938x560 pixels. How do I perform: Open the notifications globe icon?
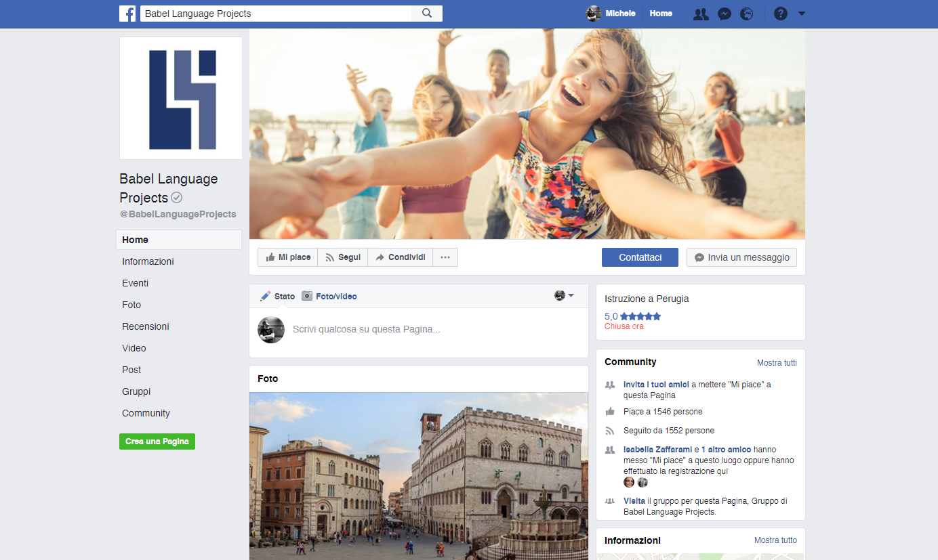747,14
